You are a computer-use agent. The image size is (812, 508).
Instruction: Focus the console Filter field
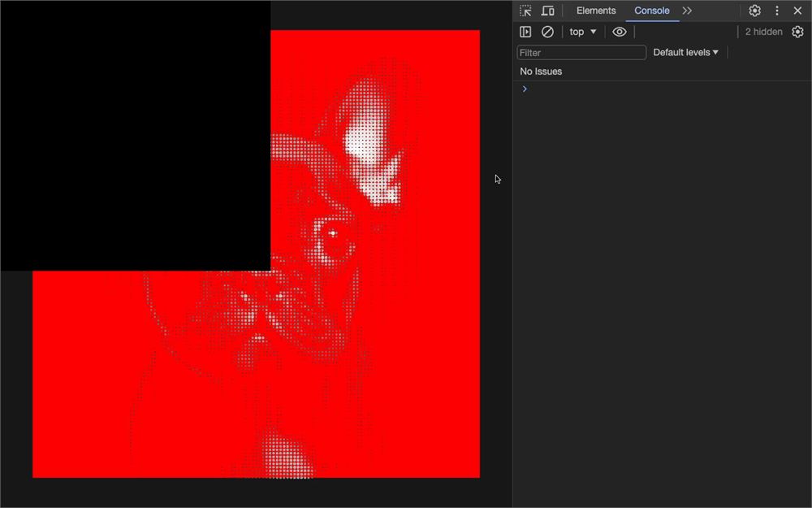click(x=581, y=52)
